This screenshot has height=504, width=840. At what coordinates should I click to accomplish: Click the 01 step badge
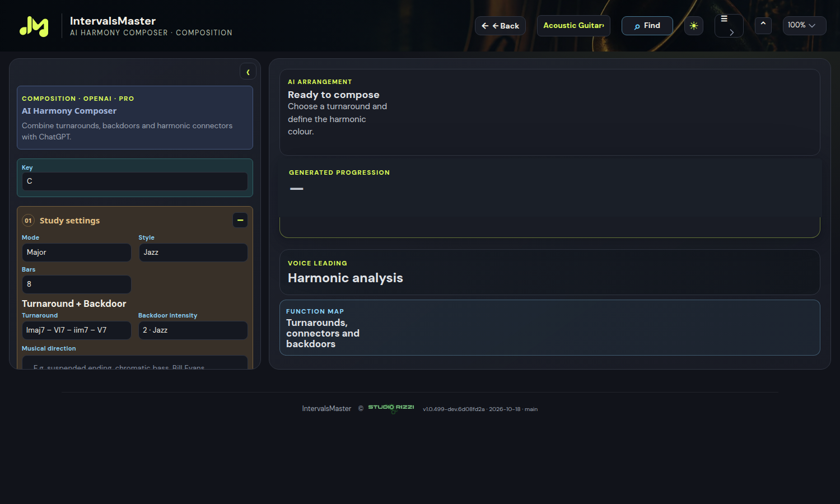[28, 221]
